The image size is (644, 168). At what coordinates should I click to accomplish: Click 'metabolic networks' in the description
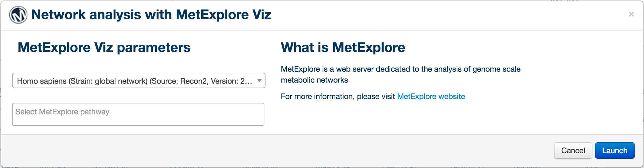314,80
